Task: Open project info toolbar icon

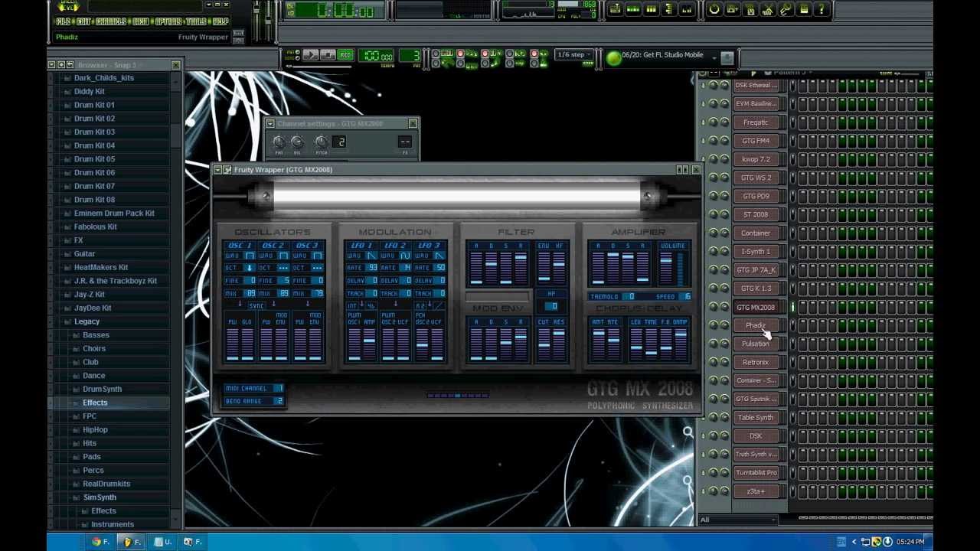Action: click(804, 9)
